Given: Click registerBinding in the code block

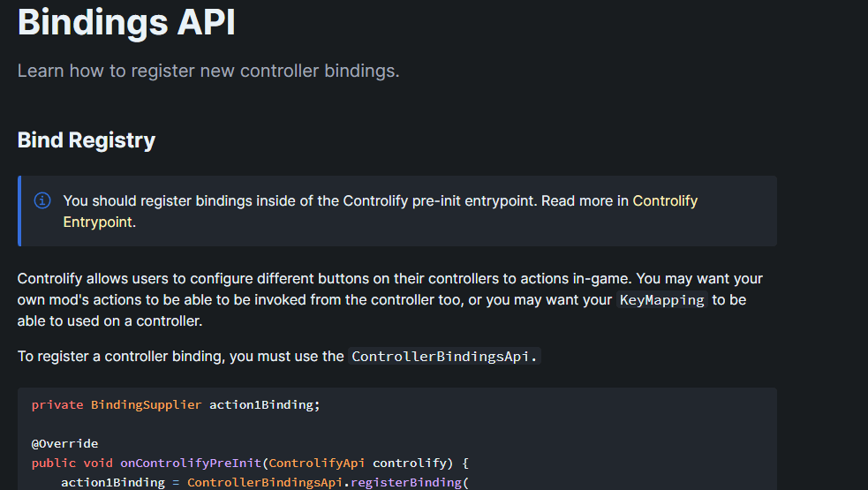Looking at the screenshot, I should [x=404, y=482].
